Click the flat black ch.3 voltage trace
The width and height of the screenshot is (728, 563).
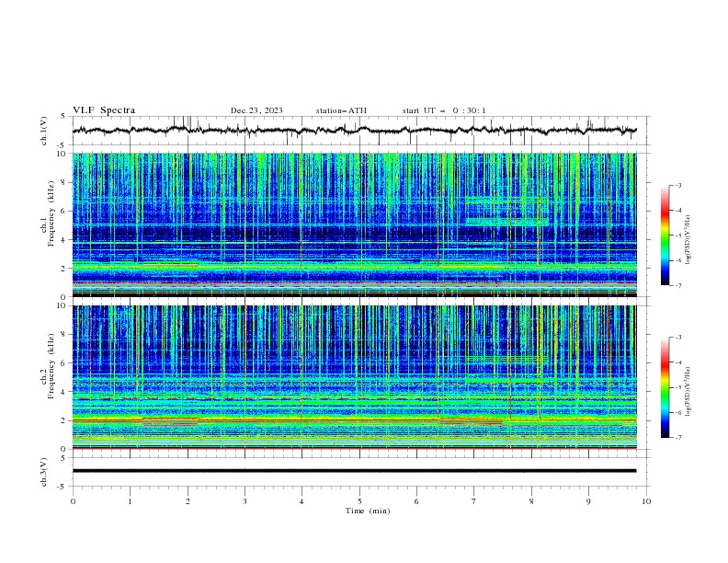354,471
